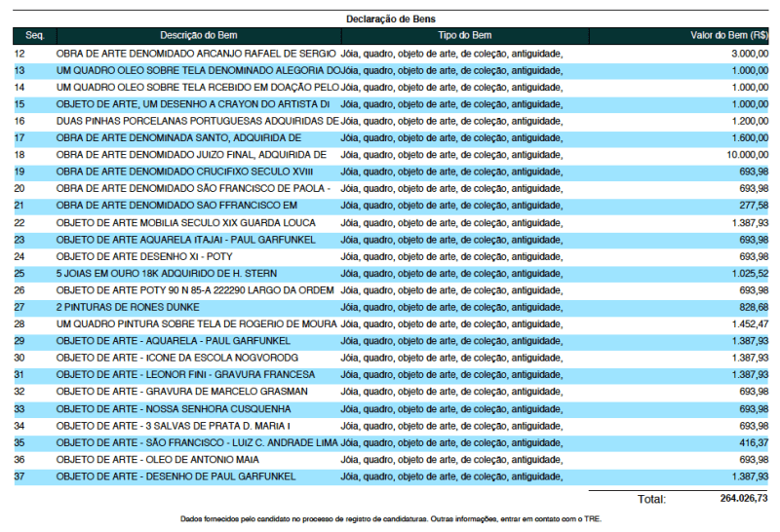This screenshot has width=780, height=532.
Task: Click sequence number 28
Action: (x=19, y=323)
